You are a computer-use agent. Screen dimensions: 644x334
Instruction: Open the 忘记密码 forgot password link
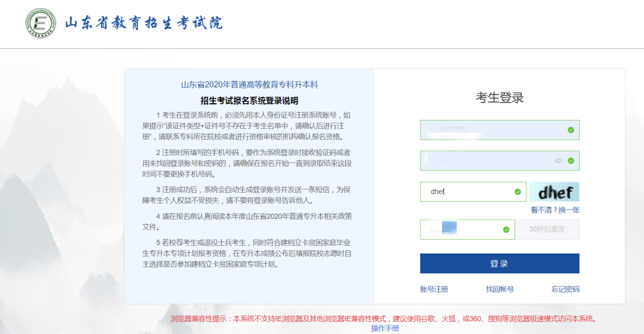(565, 289)
